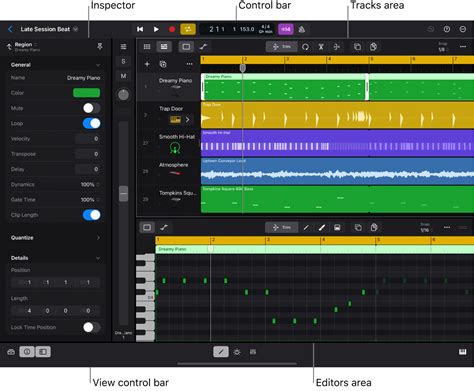Open the help button in control bar
Image resolution: width=474 pixels, height=391 pixels.
coord(447,29)
